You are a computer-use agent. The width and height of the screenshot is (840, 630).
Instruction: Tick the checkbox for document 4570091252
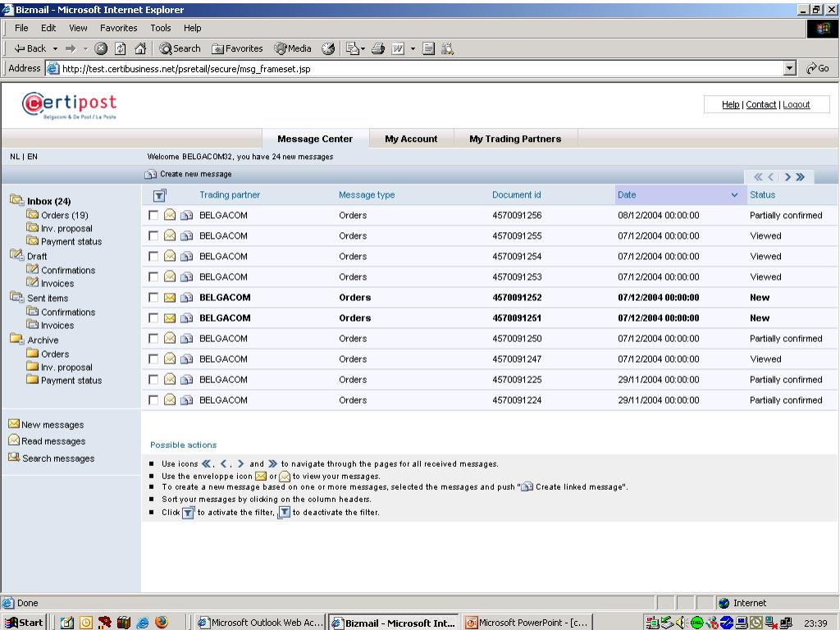153,297
